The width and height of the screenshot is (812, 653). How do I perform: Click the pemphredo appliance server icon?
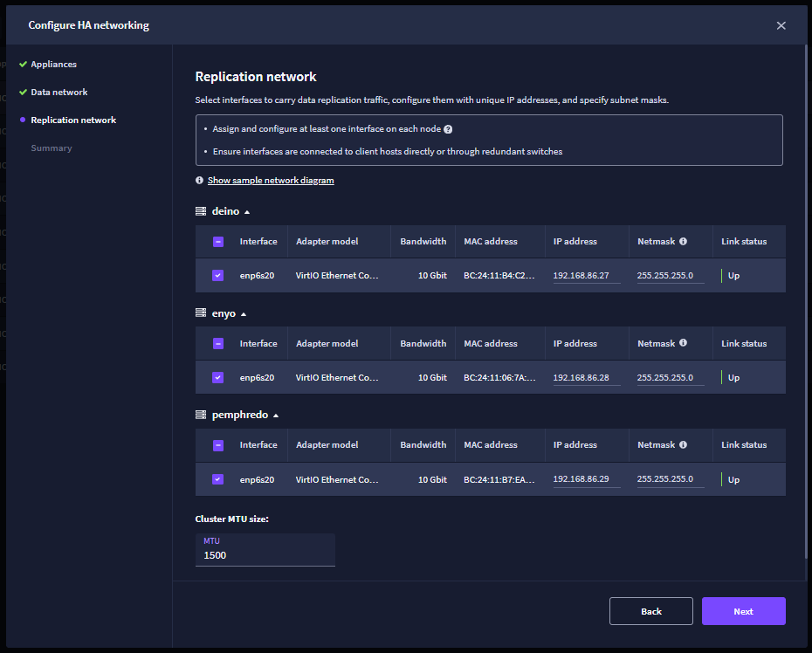[x=201, y=415]
